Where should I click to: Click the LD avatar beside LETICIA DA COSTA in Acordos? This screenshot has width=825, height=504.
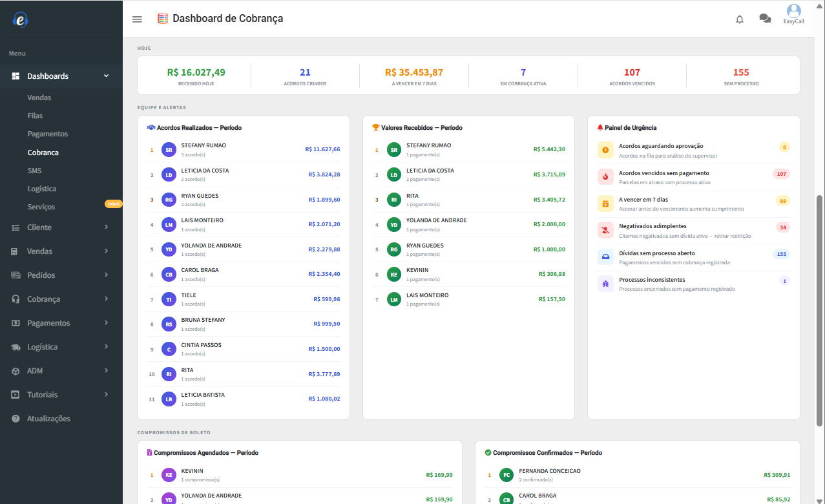(169, 175)
